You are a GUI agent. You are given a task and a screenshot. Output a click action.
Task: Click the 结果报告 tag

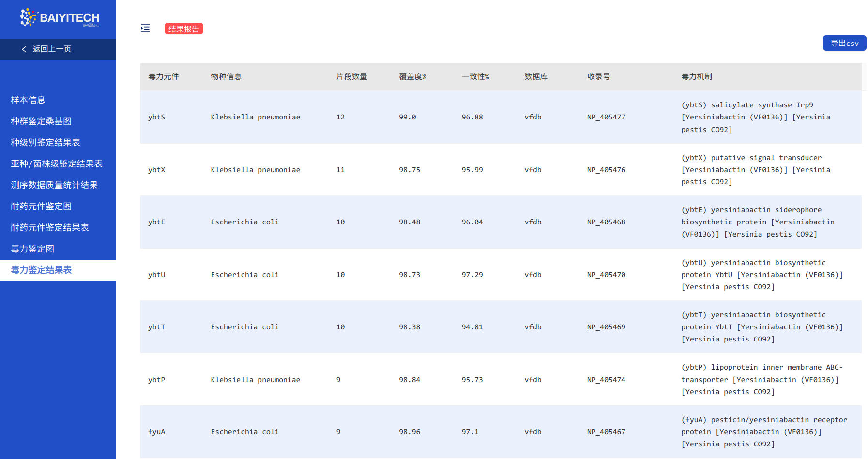(x=184, y=29)
